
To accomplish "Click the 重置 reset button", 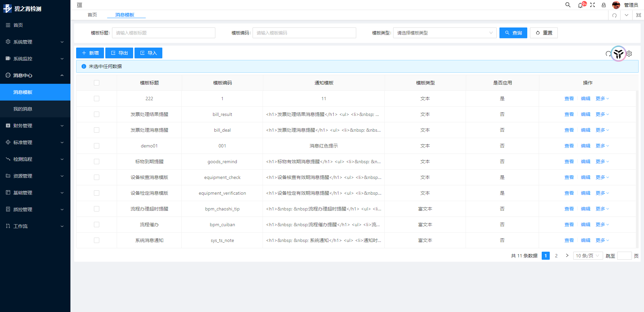I will [x=544, y=33].
